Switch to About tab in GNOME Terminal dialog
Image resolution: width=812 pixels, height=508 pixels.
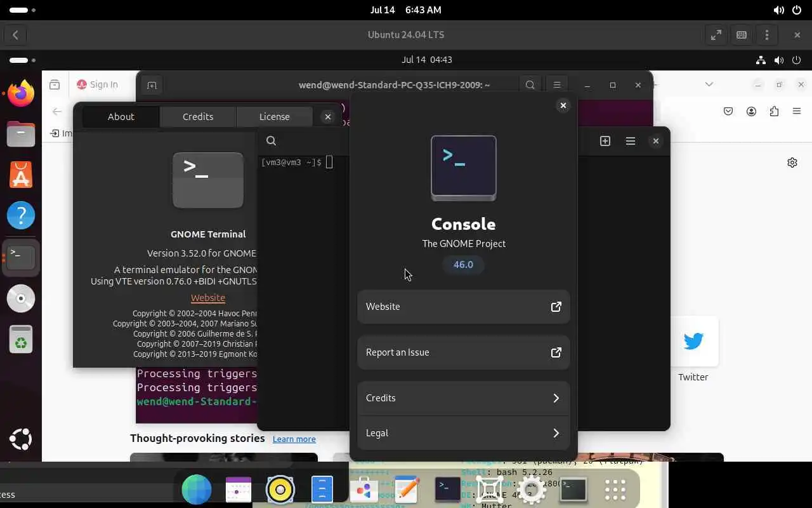121,117
